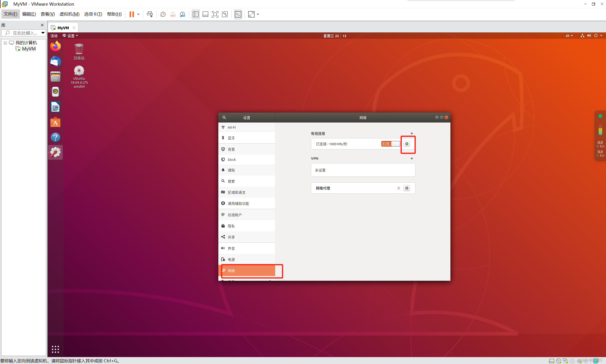Open the Help app from the dock
This screenshot has height=364, width=606.
[x=55, y=137]
